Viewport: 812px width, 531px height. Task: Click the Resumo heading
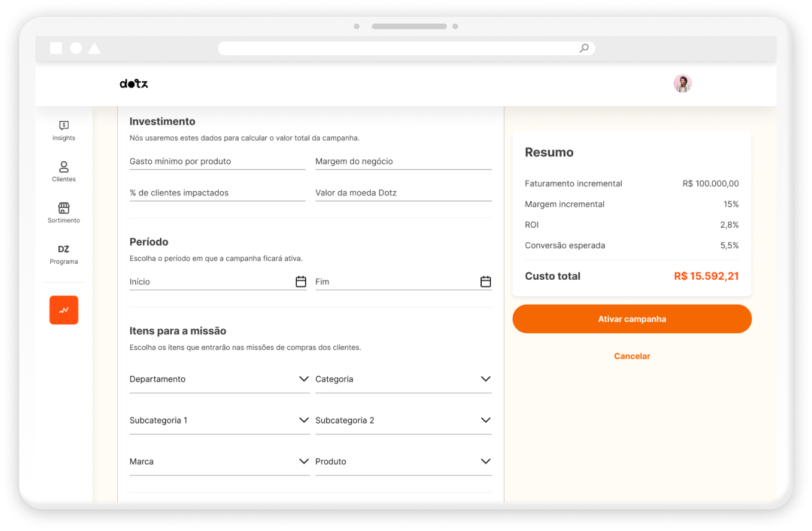pos(549,153)
